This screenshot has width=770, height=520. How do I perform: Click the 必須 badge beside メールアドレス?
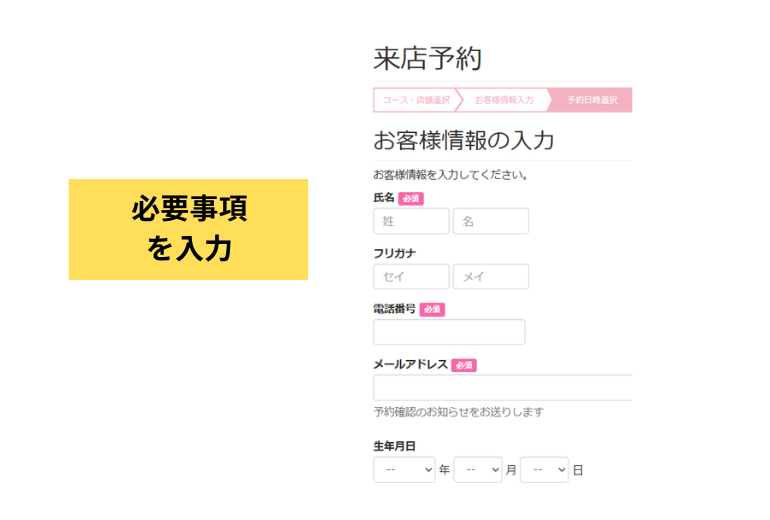464,365
